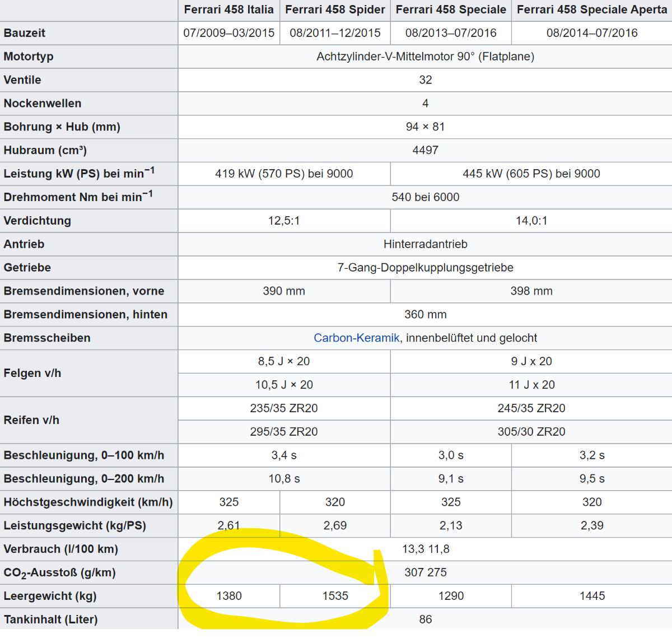Select the Ferrari 458 Spider column header

335,10
